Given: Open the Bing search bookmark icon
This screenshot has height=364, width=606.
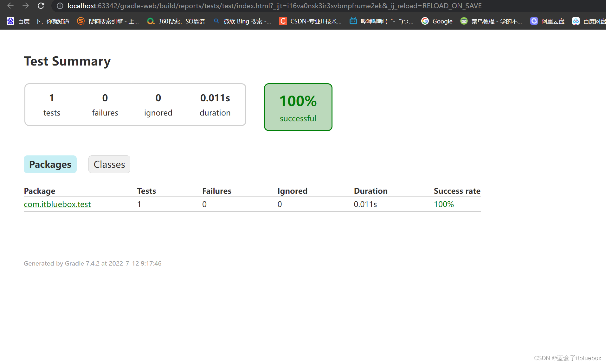Looking at the screenshot, I should pyautogui.click(x=216, y=21).
